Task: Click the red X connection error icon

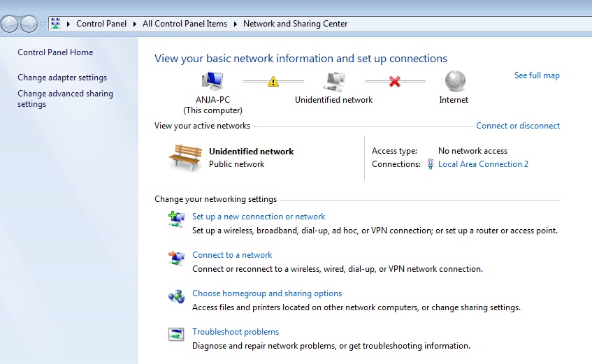Action: coord(394,81)
